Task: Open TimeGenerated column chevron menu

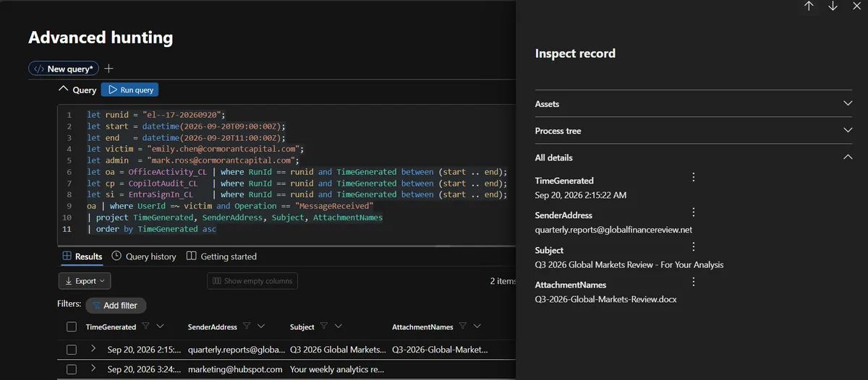Action: (160, 326)
